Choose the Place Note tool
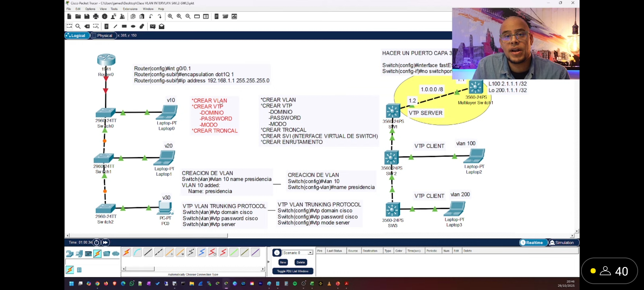 pyautogui.click(x=107, y=26)
